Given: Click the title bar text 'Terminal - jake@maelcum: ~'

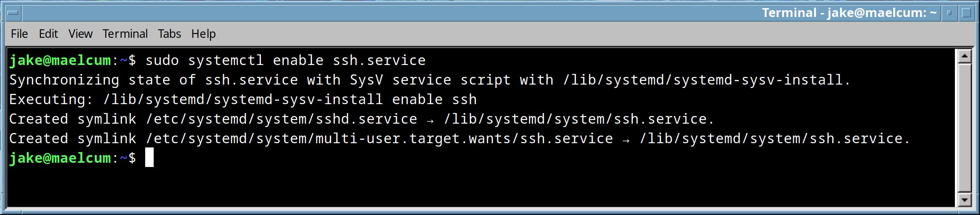Looking at the screenshot, I should tap(849, 13).
